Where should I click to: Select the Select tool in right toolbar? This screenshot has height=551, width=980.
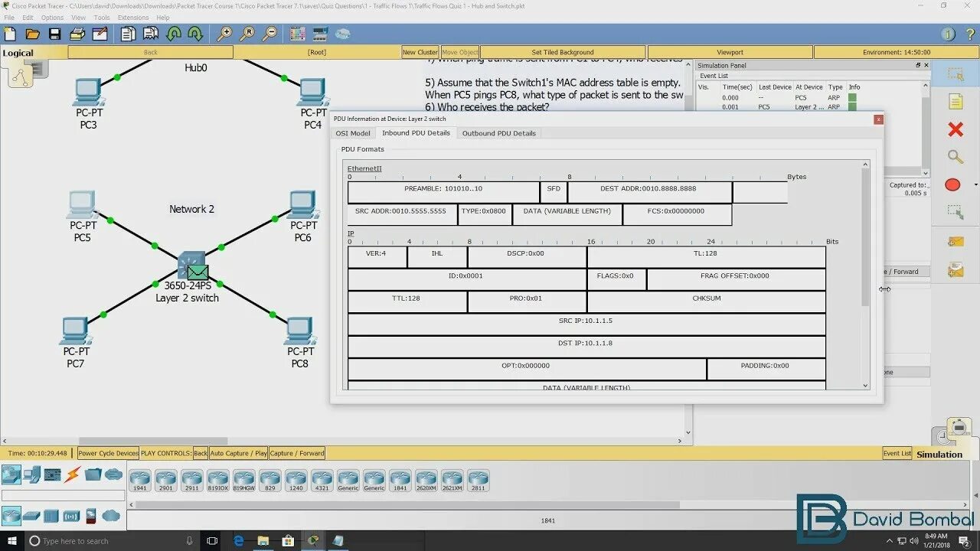pos(955,74)
